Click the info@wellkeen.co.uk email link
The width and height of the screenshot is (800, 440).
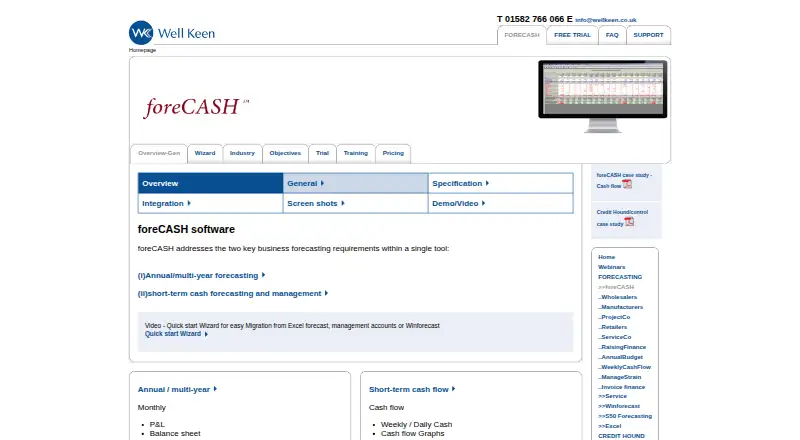[606, 20]
